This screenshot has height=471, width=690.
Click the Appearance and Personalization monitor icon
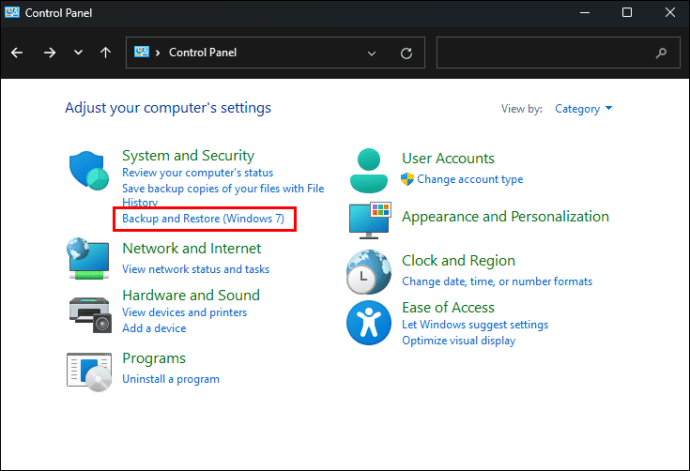tap(370, 221)
